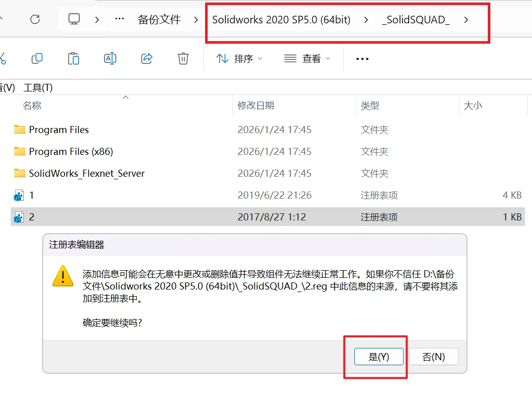Click the yellow warning icon in dialog
The height and width of the screenshot is (416, 532).
(63, 276)
